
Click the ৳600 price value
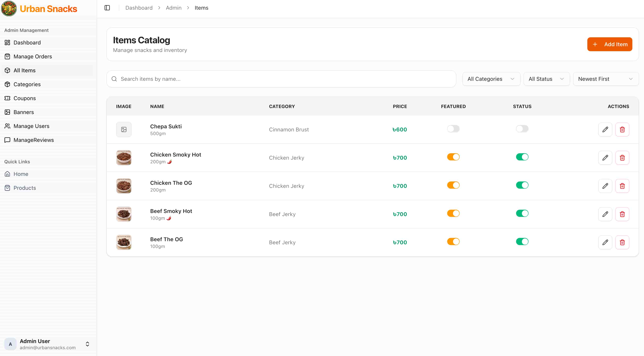coord(399,129)
